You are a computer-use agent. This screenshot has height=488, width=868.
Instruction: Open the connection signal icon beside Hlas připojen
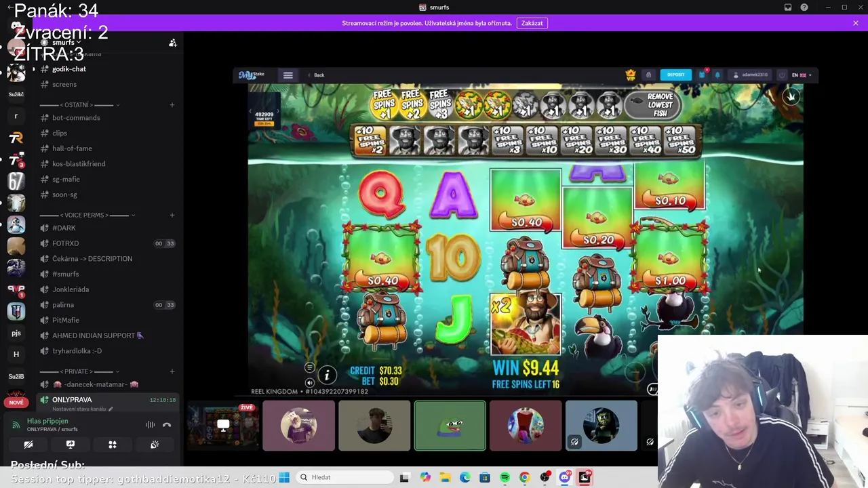pyautogui.click(x=16, y=425)
